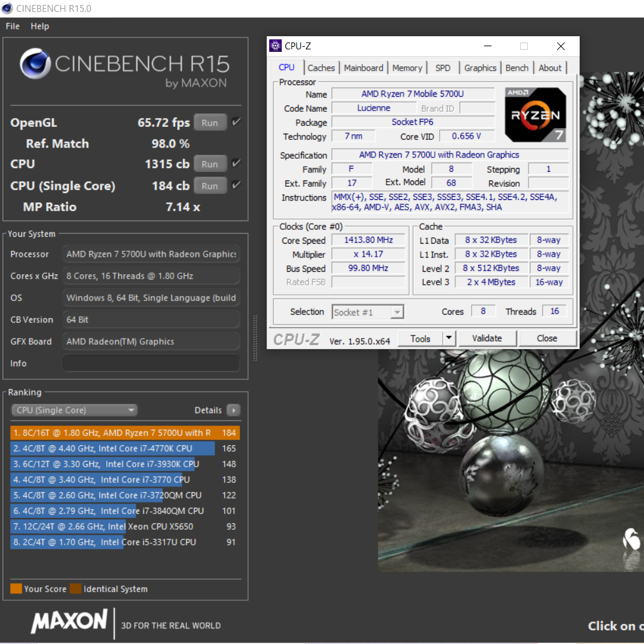Screen dimensions: 644x644
Task: Select ranking row Intel Core i7-3840QM
Action: coord(125,510)
